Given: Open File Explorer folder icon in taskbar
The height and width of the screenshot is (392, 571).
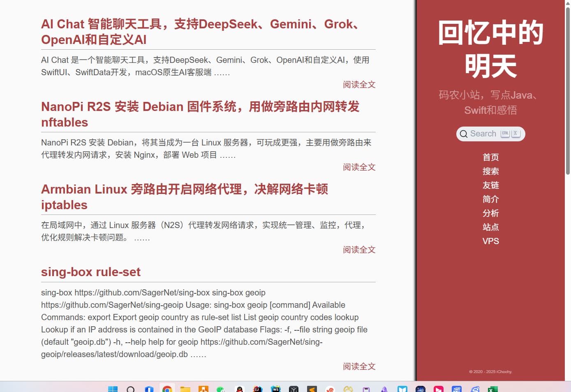Looking at the screenshot, I should click(x=185, y=389).
